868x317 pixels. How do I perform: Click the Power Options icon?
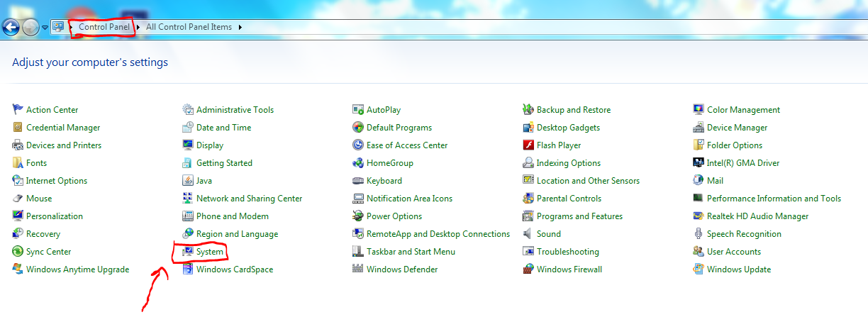click(358, 216)
